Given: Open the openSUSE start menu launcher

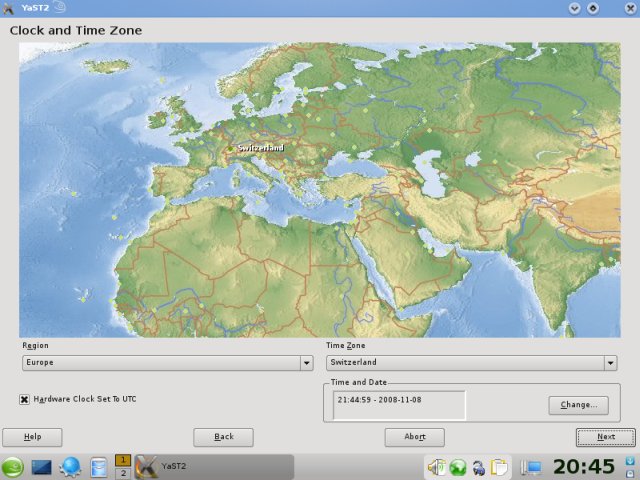Looking at the screenshot, I should coord(13,467).
